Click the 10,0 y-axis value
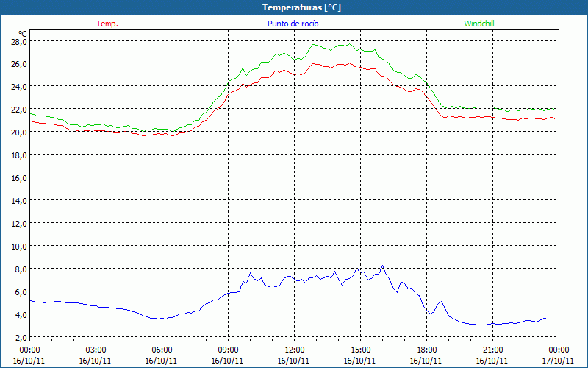Image resolution: width=588 pixels, height=368 pixels. (x=18, y=247)
